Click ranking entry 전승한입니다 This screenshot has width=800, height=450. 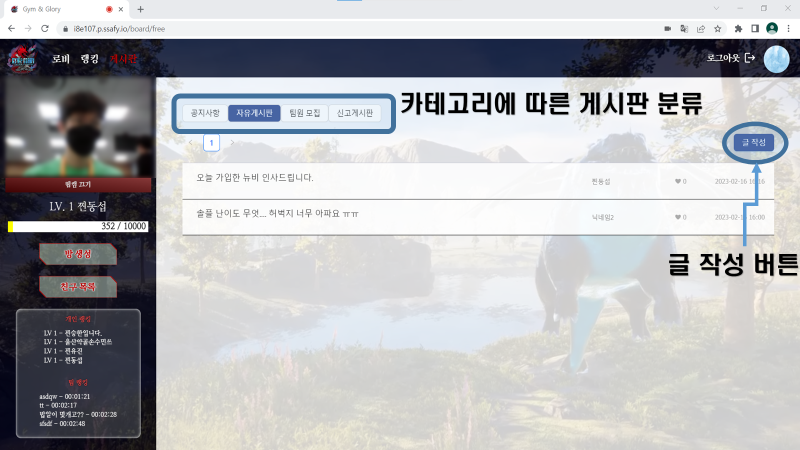[x=73, y=333]
